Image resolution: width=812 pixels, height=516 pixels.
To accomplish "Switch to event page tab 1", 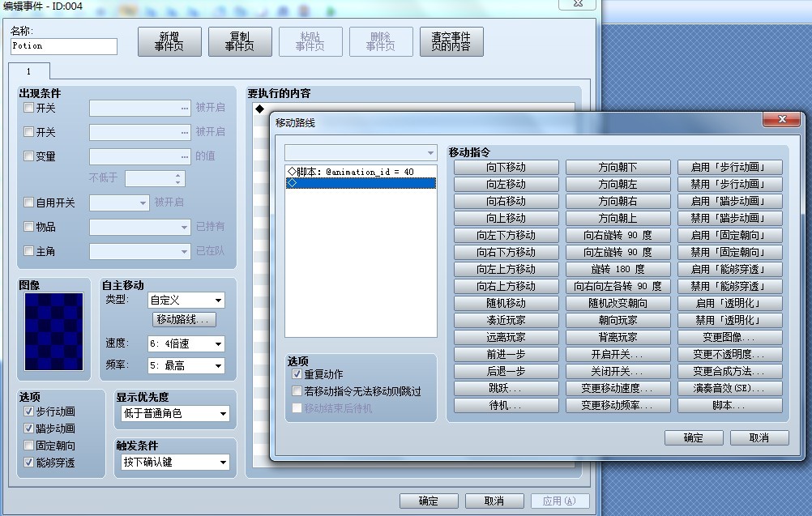I will (29, 71).
